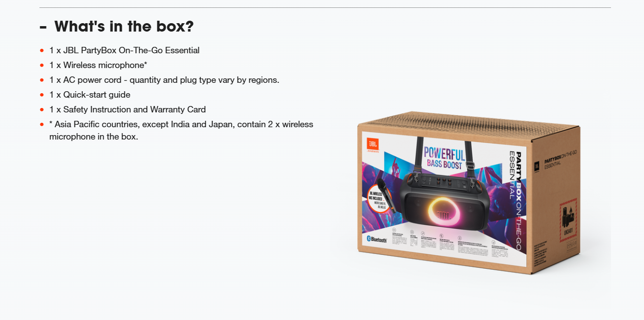Click the Safety Instruction and Warranty Card item
644x320 pixels.
tap(128, 109)
